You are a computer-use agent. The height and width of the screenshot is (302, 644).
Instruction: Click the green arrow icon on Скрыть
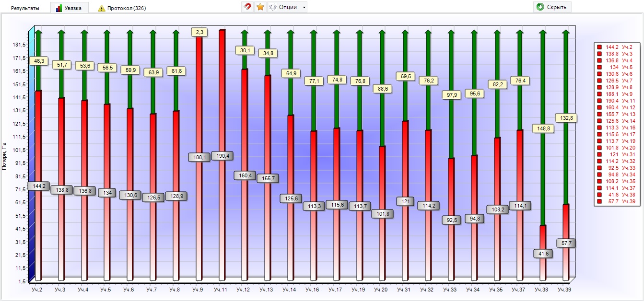pos(540,7)
